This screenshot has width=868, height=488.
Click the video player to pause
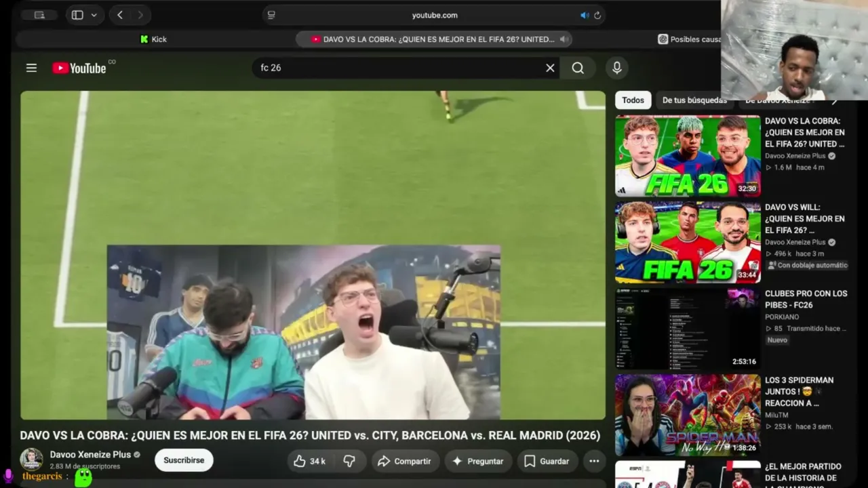point(313,255)
